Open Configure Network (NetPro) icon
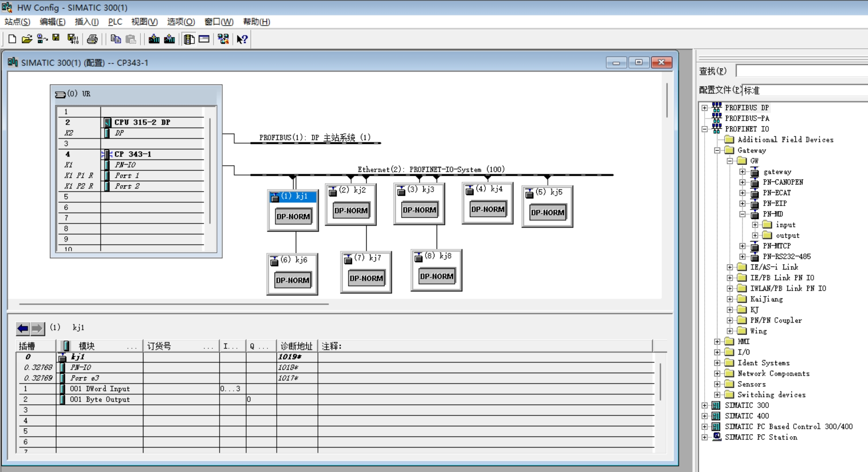This screenshot has height=472, width=868. point(223,39)
